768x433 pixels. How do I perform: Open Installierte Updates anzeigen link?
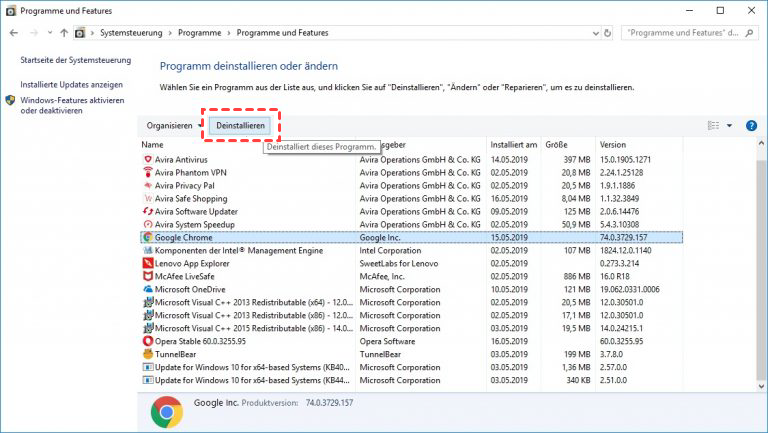[72, 84]
